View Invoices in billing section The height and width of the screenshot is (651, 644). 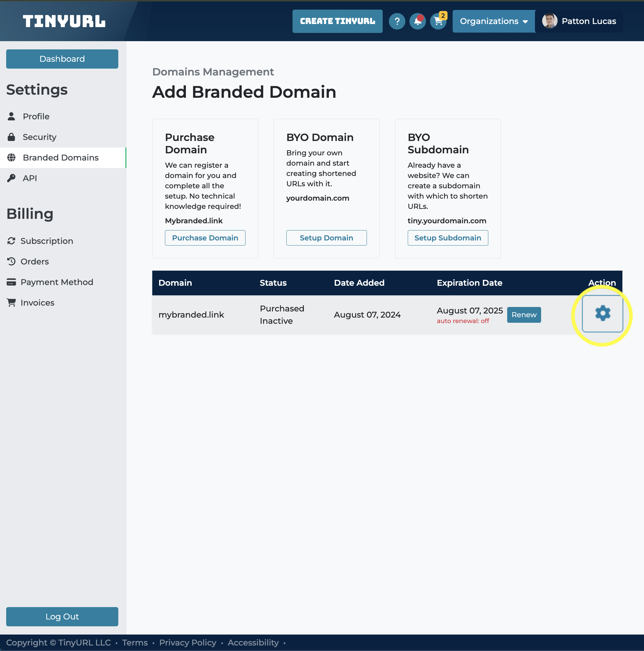37,303
